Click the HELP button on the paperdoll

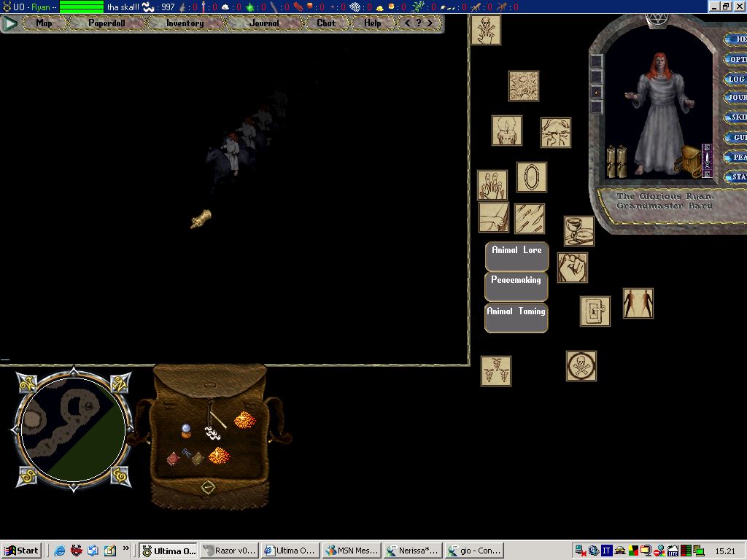pos(736,39)
